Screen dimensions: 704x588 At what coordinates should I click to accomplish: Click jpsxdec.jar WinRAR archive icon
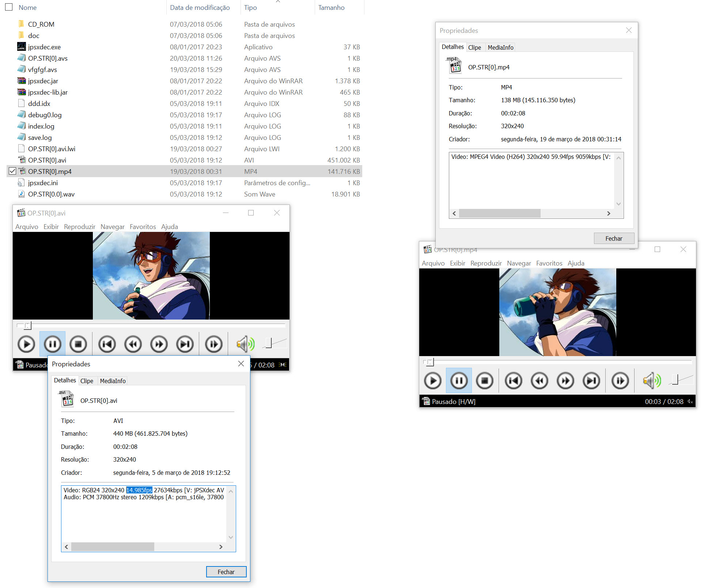click(x=22, y=81)
